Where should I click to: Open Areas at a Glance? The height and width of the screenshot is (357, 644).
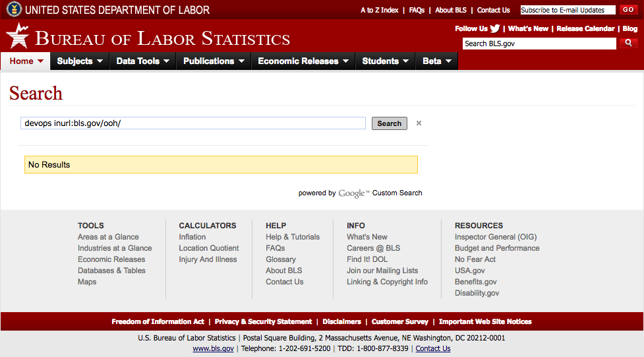pyautogui.click(x=108, y=237)
